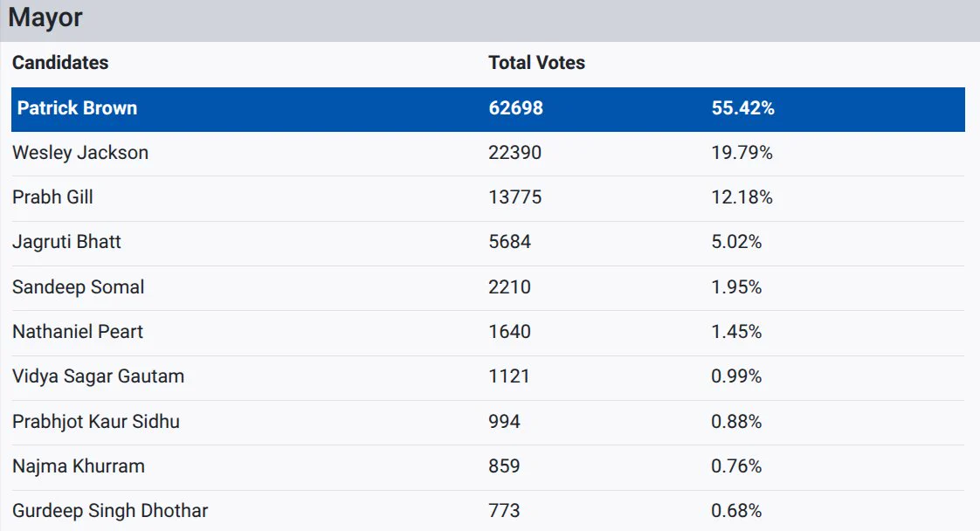Click the 5684 votes value
This screenshot has height=531, width=980.
509,242
